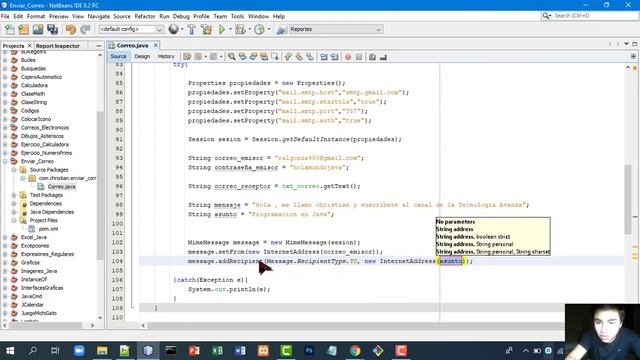The width and height of the screenshot is (640, 360).
Task: Switch to the Report Inspector tab
Action: tap(58, 46)
